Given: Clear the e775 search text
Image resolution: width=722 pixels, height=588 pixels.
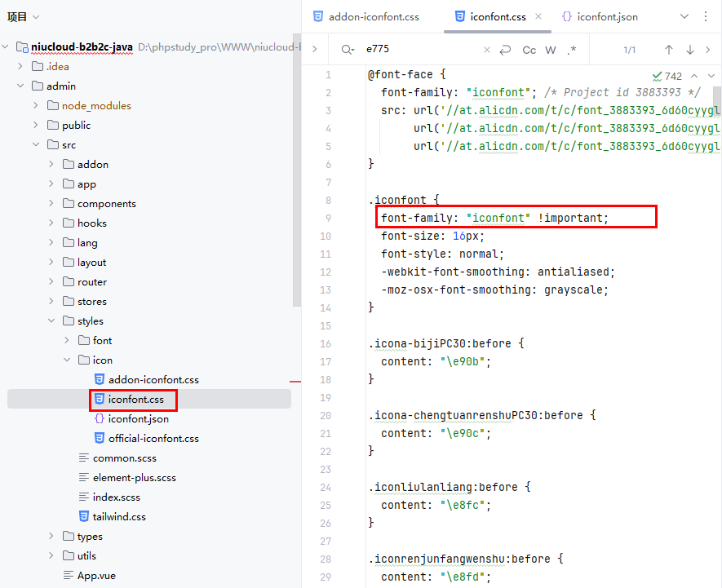Looking at the screenshot, I should tap(487, 50).
